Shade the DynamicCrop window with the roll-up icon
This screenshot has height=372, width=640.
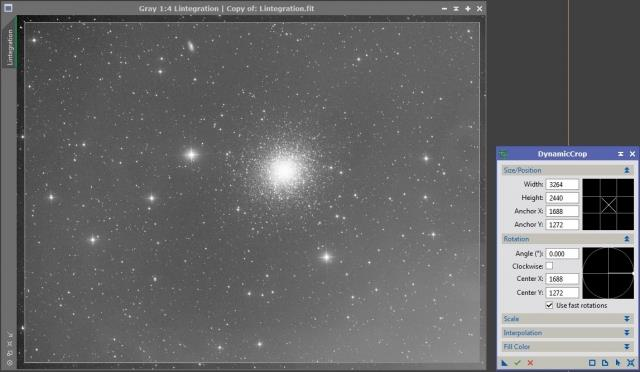(x=620, y=154)
